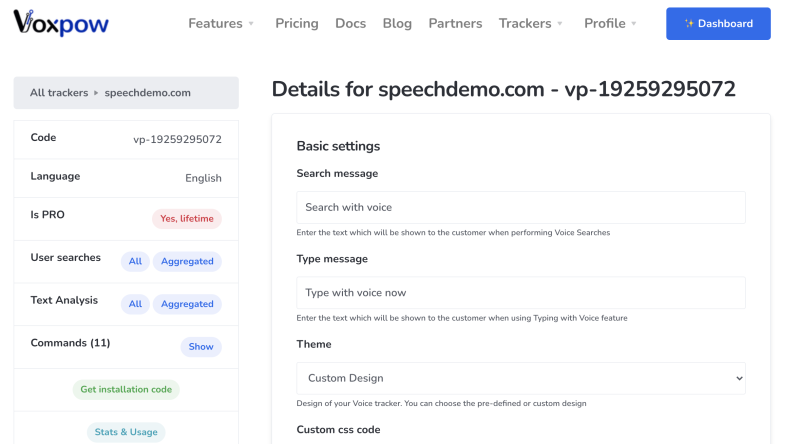Click Get installation code
Image resolution: width=800 pixels, height=444 pixels.
126,389
